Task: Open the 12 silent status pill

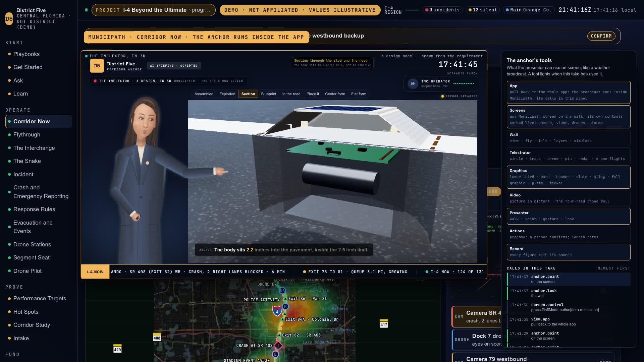Action: 483,10
